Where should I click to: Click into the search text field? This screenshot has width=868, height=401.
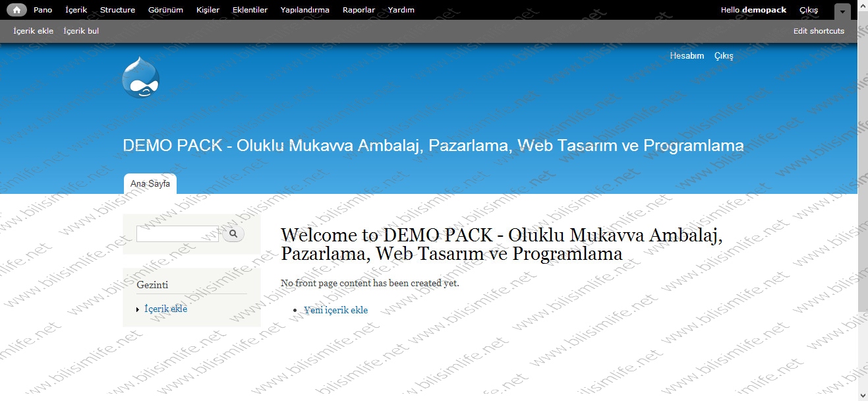(177, 233)
